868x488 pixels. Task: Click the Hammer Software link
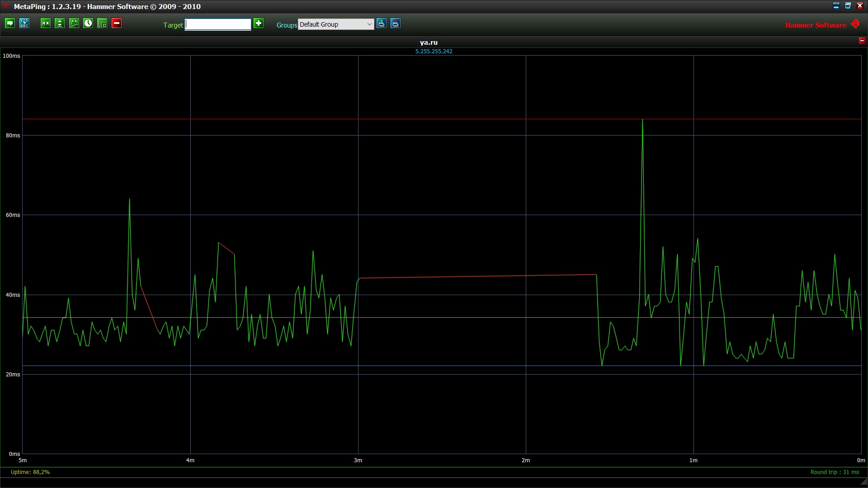pyautogui.click(x=816, y=25)
